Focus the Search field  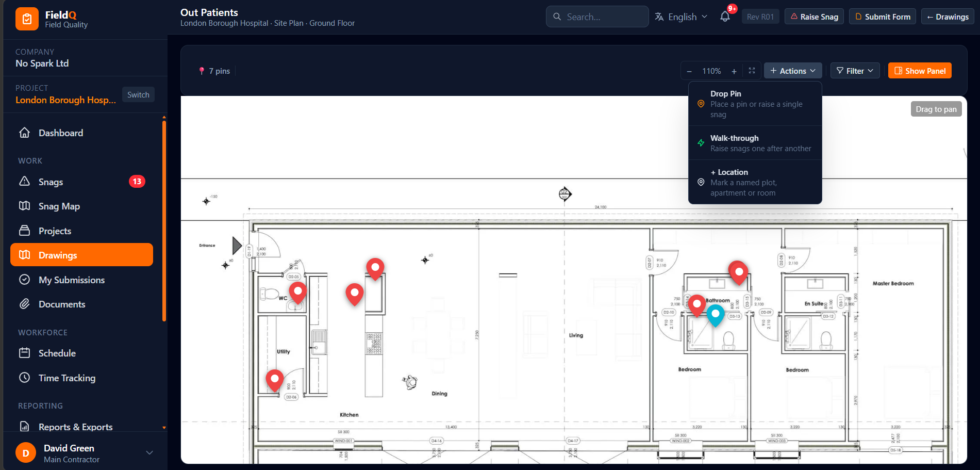(597, 17)
